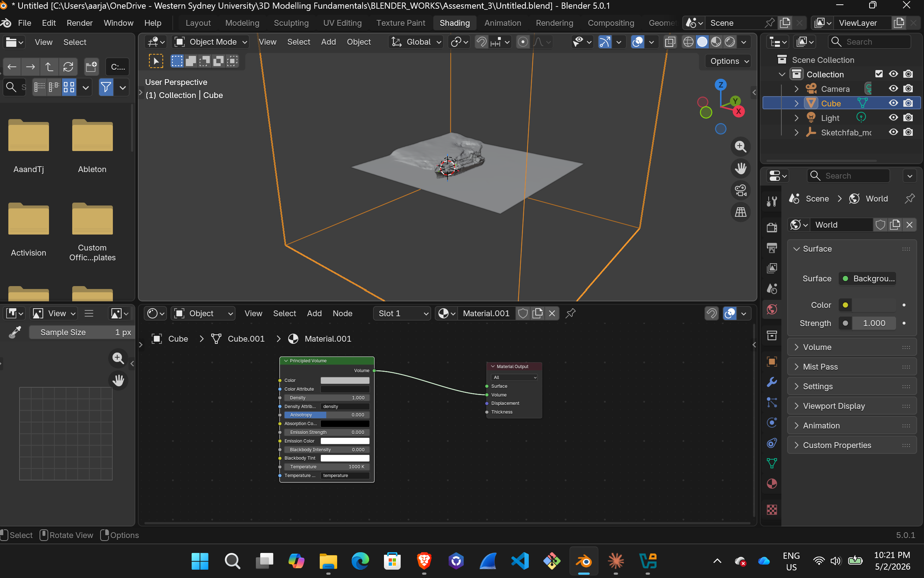Launch Visual Studio Code from taskbar
Screen dimensions: 924x578
[520, 561]
